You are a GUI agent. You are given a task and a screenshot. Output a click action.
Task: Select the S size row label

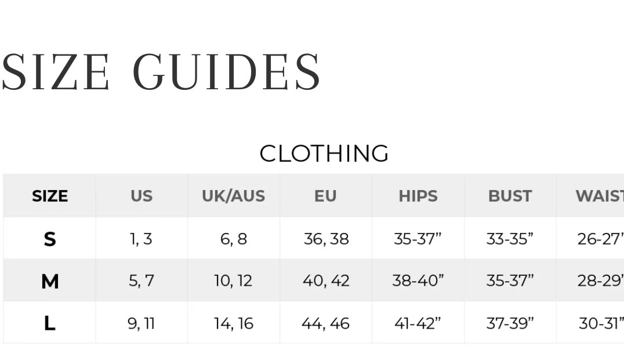click(50, 239)
